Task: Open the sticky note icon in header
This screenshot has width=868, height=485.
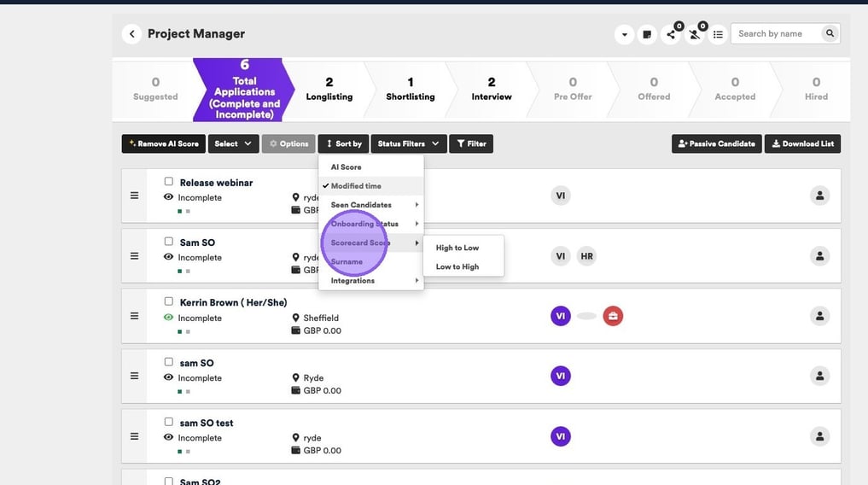Action: coord(647,35)
